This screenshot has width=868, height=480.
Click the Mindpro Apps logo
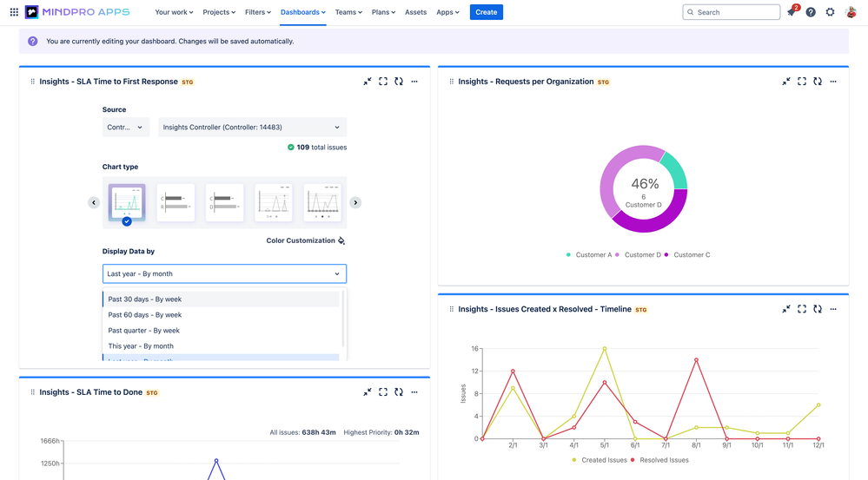(x=77, y=12)
